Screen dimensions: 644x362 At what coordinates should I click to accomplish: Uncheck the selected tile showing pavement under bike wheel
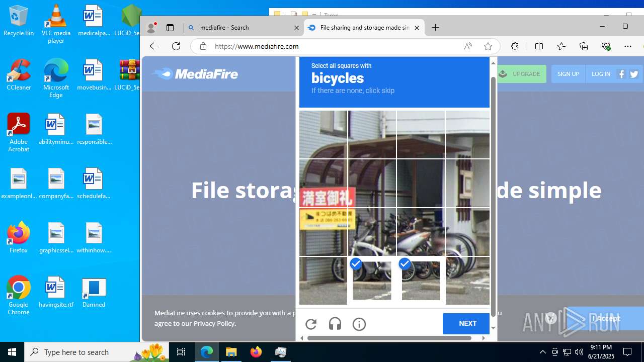pos(372,281)
